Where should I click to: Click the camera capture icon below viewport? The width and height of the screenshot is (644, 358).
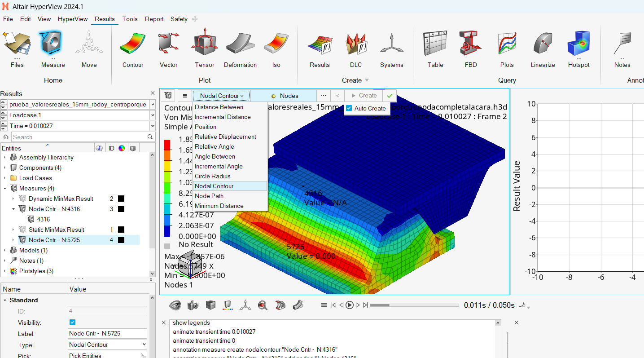coord(193,305)
